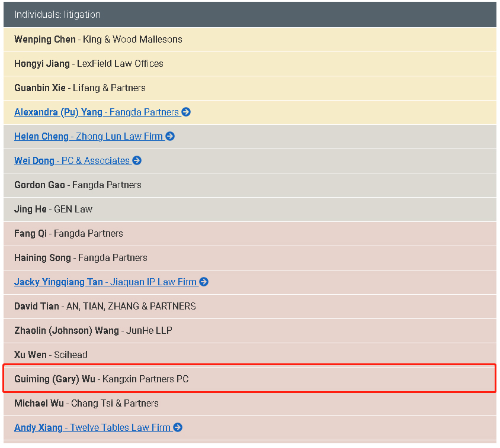Click arrow icon beside Alexandra (Pu) Yang

(186, 112)
